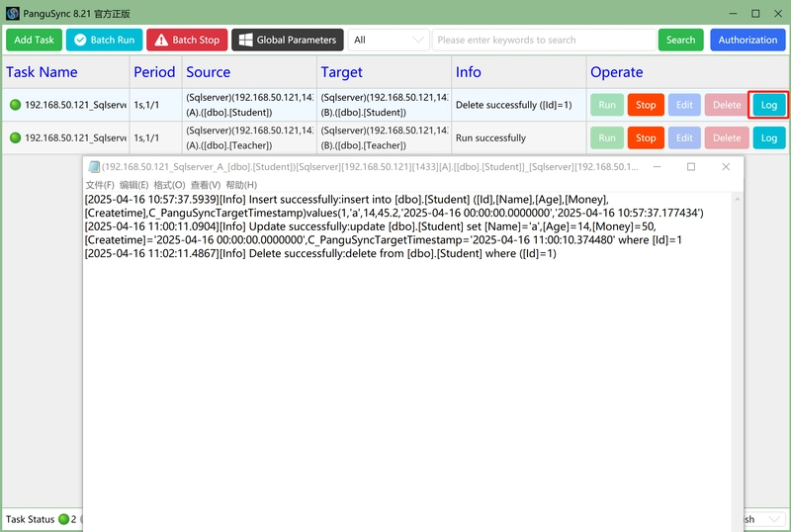Click Run for the Teacher task
The height and width of the screenshot is (532, 791).
point(607,137)
